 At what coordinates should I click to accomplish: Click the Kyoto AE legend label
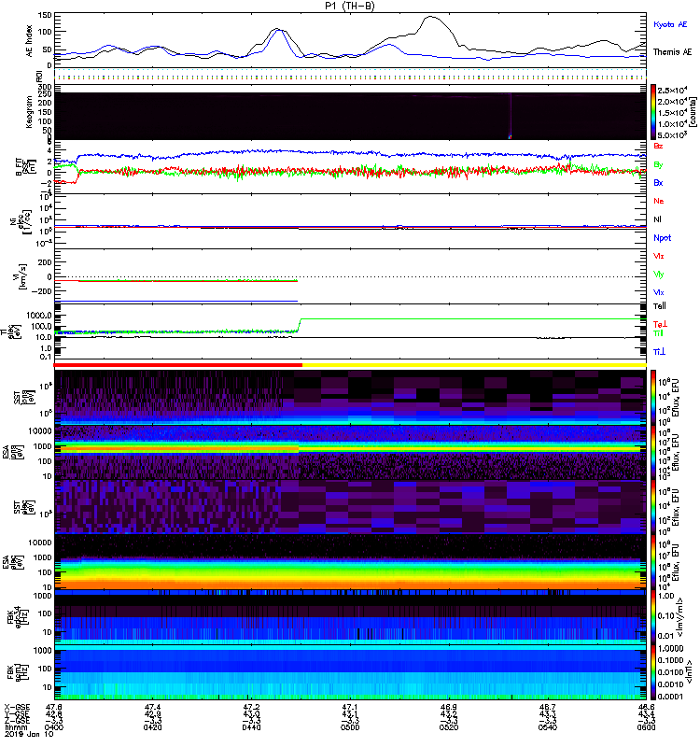pyautogui.click(x=670, y=24)
